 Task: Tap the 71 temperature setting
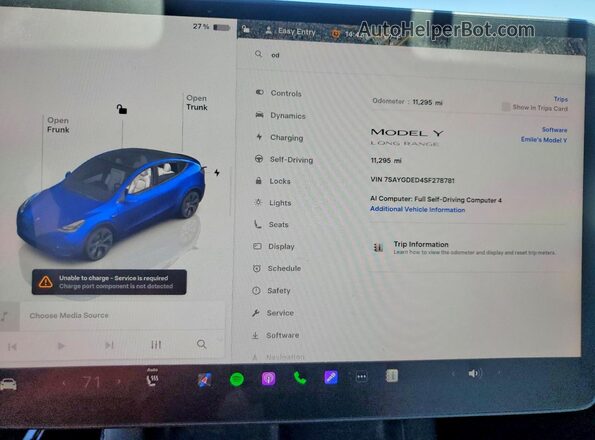pyautogui.click(x=91, y=382)
